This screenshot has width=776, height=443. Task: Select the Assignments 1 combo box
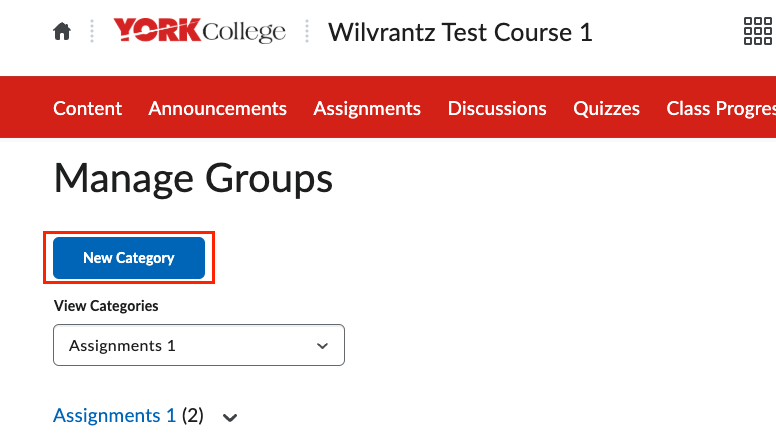(x=199, y=345)
